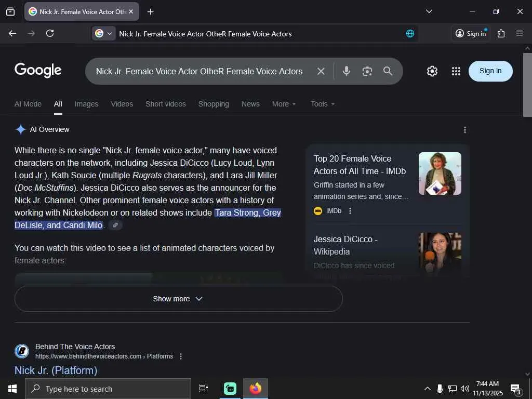
Task: Expand the More search filters dropdown
Action: click(284, 104)
